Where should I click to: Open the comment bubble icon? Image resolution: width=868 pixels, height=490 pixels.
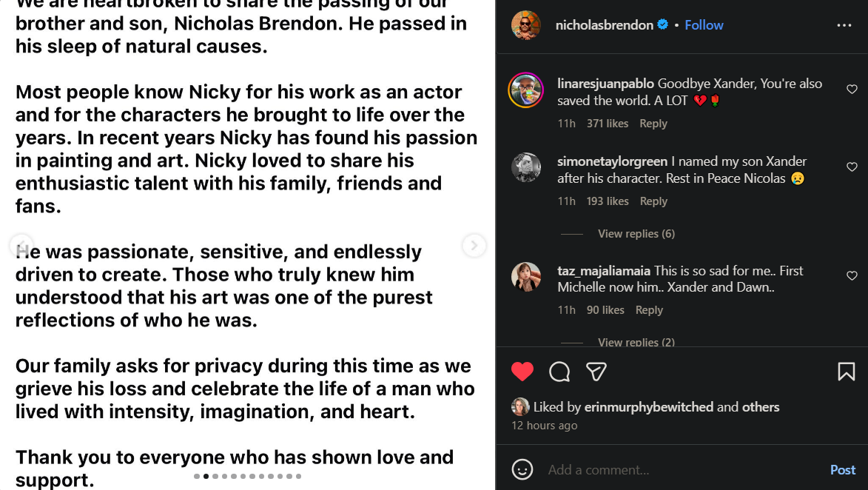(x=559, y=372)
